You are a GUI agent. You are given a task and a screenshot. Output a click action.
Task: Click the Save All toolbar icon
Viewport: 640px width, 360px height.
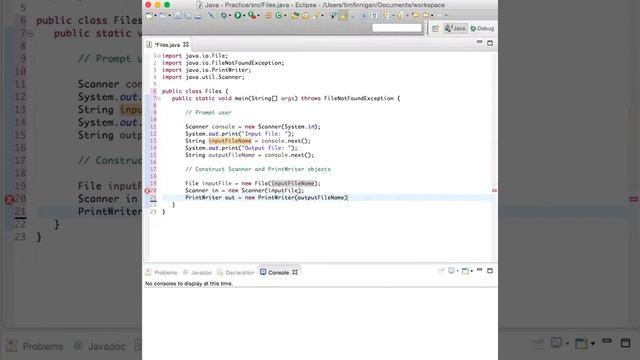coord(188,16)
